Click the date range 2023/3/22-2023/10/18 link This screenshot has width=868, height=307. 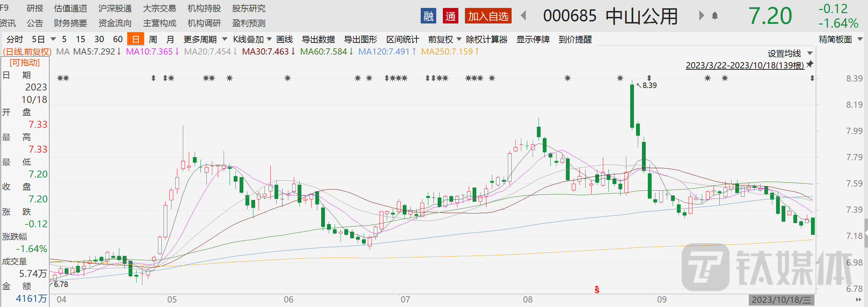pyautogui.click(x=745, y=65)
